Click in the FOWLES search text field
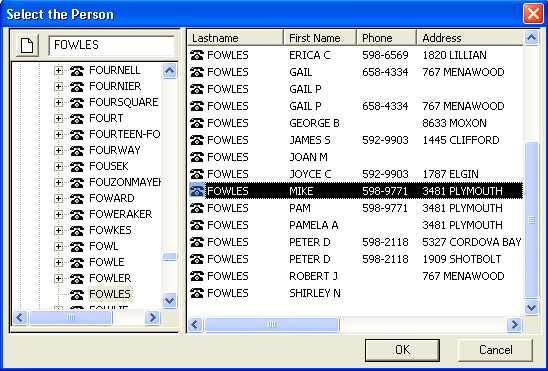Screen dimensions: 548x371 [x=111, y=45]
